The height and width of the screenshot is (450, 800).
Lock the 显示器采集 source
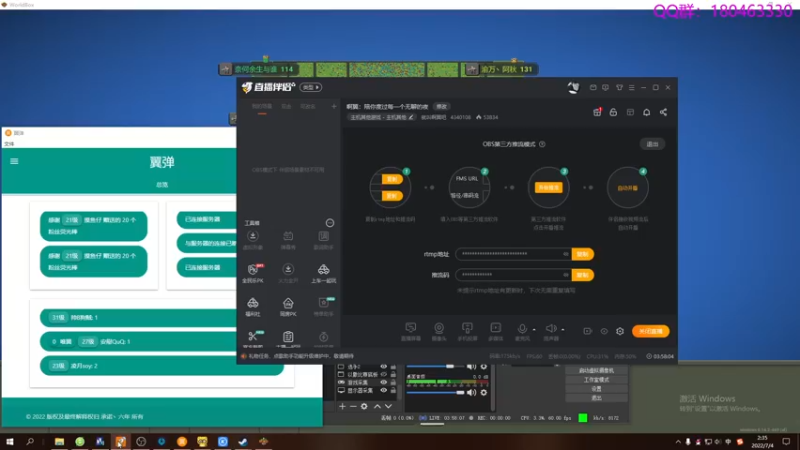click(393, 390)
